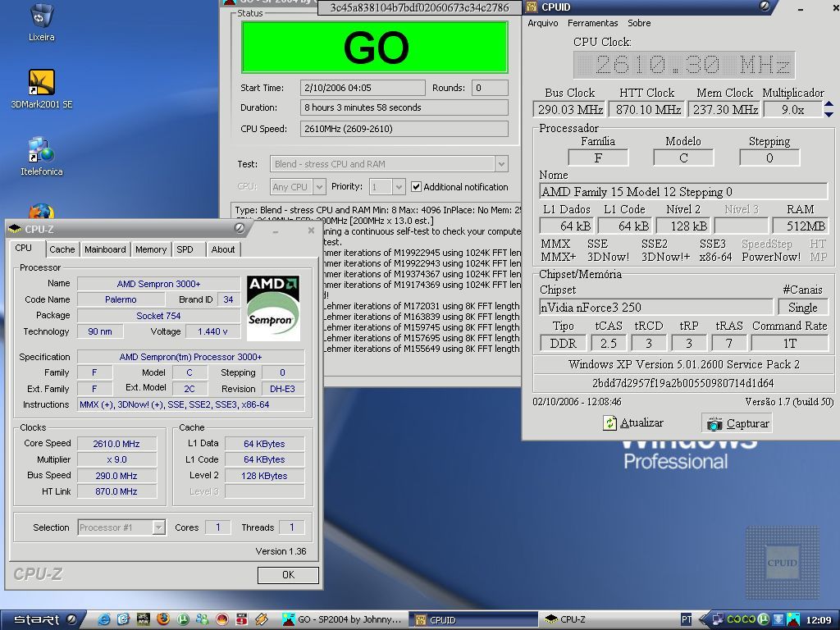
Task: Switch to the CPU-Z taskbar button
Action: pyautogui.click(x=605, y=620)
